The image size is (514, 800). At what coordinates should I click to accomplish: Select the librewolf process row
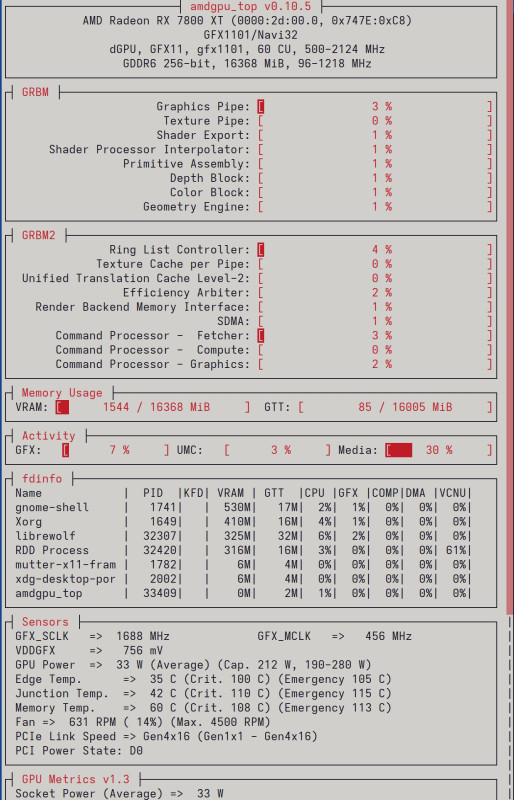pos(243,536)
